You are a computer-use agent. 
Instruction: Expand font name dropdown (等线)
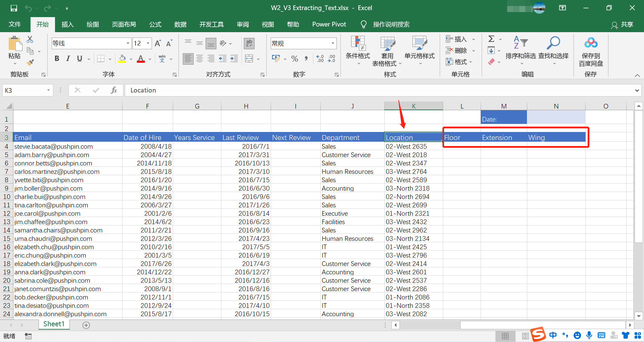[128, 43]
